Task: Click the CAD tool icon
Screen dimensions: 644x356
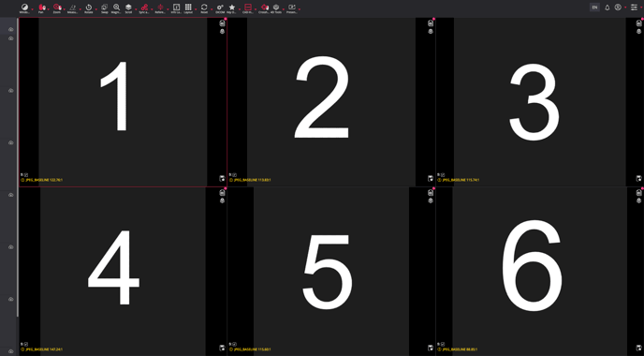Action: tap(248, 7)
